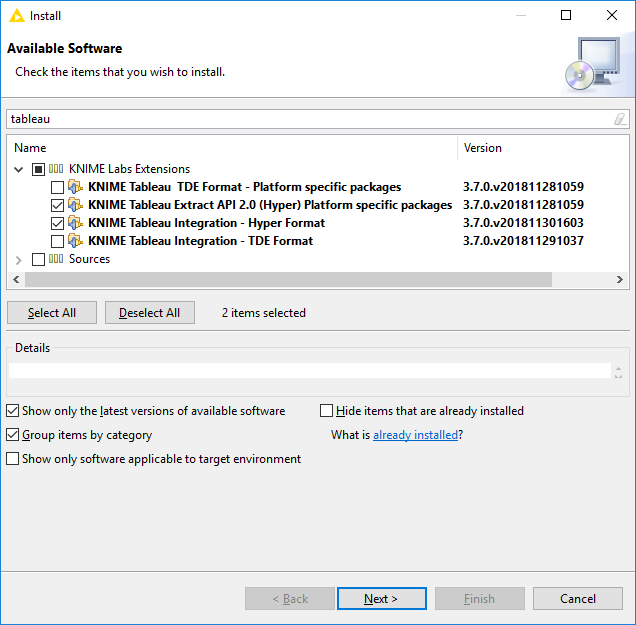Check KNIME Tableau TDE Format Platform packages box
The width and height of the screenshot is (636, 625).
pos(57,187)
